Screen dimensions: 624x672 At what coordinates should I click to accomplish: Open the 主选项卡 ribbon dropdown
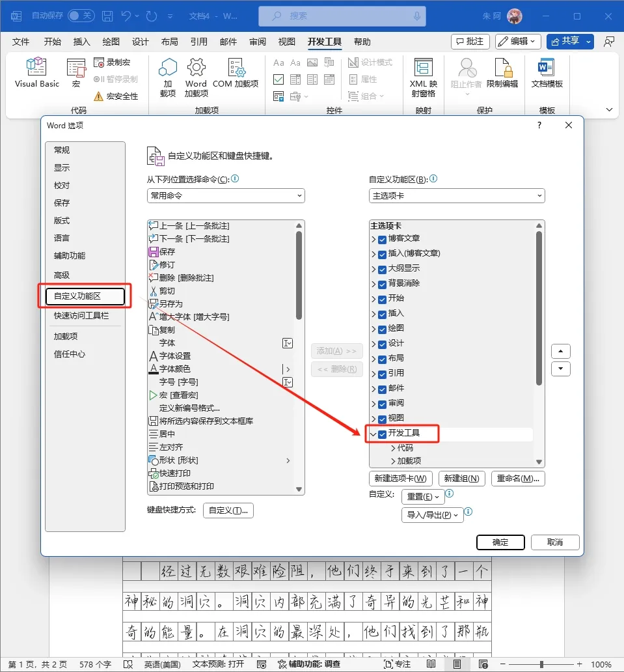[x=457, y=195]
